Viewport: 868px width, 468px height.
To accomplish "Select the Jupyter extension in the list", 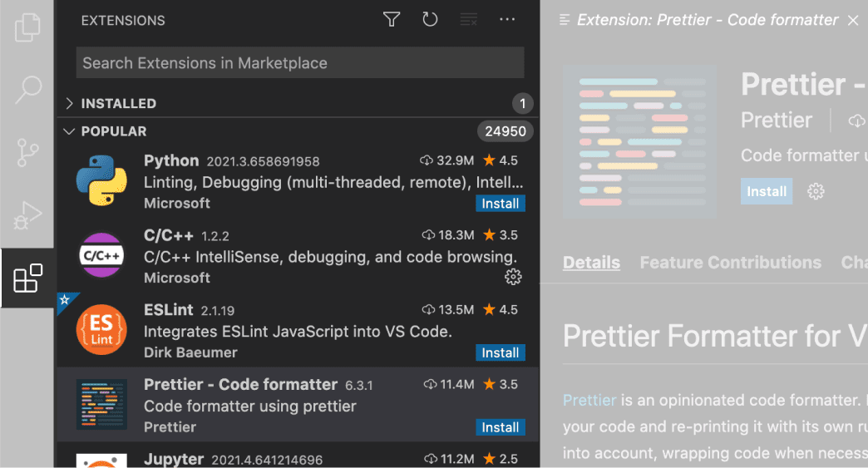I will pyautogui.click(x=249, y=457).
